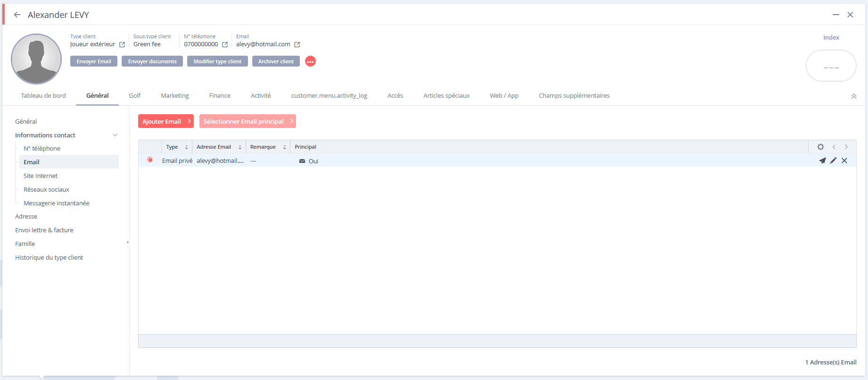Open the customer.menu.activity_log tab
Viewport: 868px width, 380px height.
tap(329, 95)
